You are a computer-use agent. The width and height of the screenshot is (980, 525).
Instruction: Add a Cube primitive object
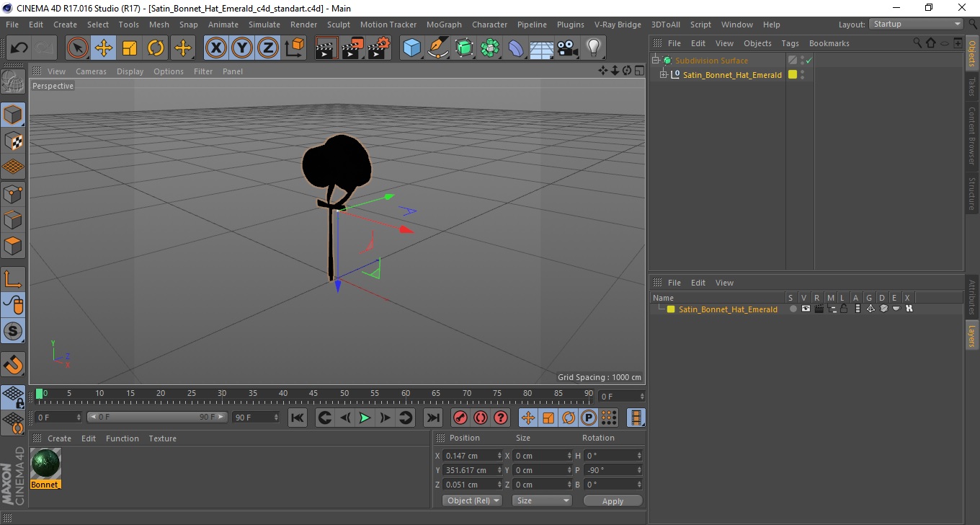tap(412, 48)
